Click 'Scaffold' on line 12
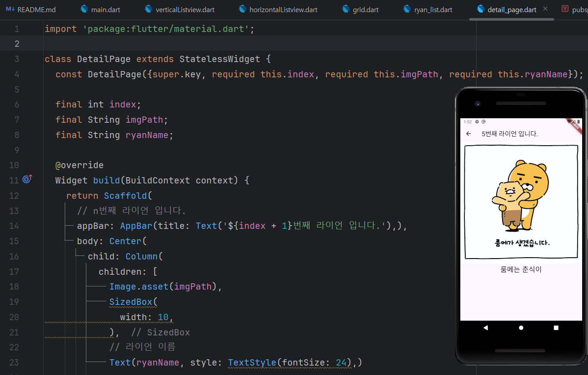The height and width of the screenshot is (375, 588). tap(125, 196)
